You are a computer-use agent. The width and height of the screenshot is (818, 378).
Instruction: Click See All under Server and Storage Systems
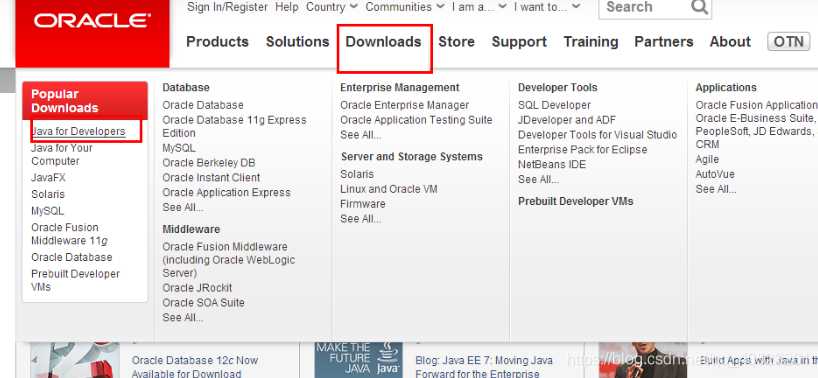tap(360, 219)
